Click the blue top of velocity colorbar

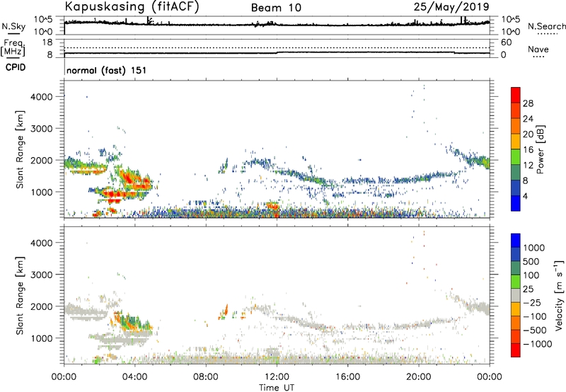coord(516,241)
